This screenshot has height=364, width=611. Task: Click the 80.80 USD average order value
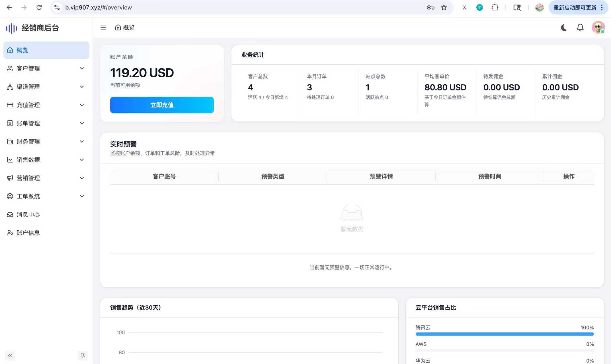tap(445, 87)
